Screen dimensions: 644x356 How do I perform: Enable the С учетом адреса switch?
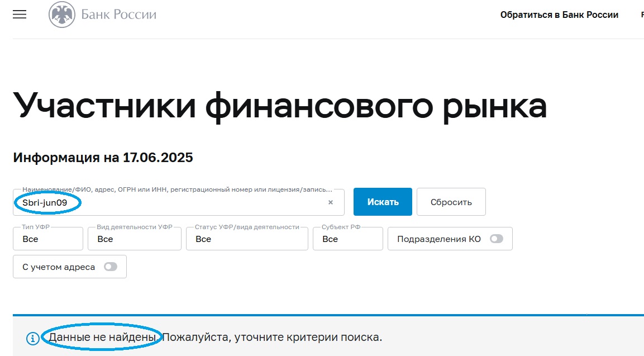111,267
